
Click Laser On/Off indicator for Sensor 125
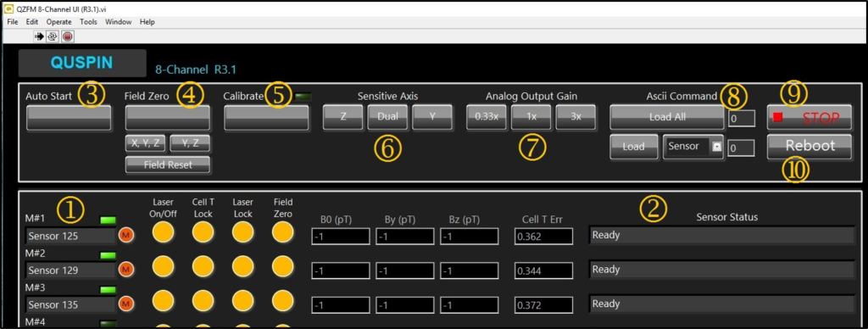pyautogui.click(x=164, y=231)
